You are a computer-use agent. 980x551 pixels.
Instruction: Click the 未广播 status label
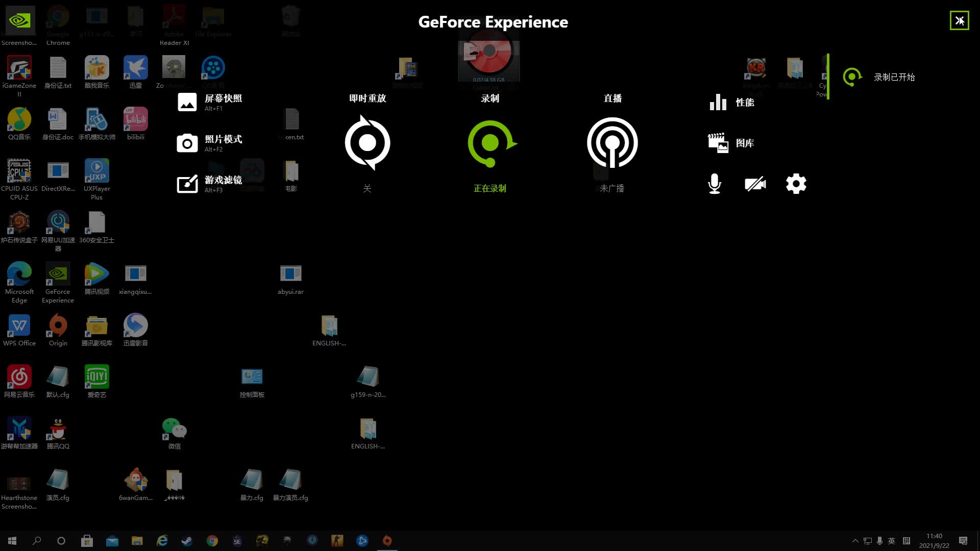(x=612, y=188)
